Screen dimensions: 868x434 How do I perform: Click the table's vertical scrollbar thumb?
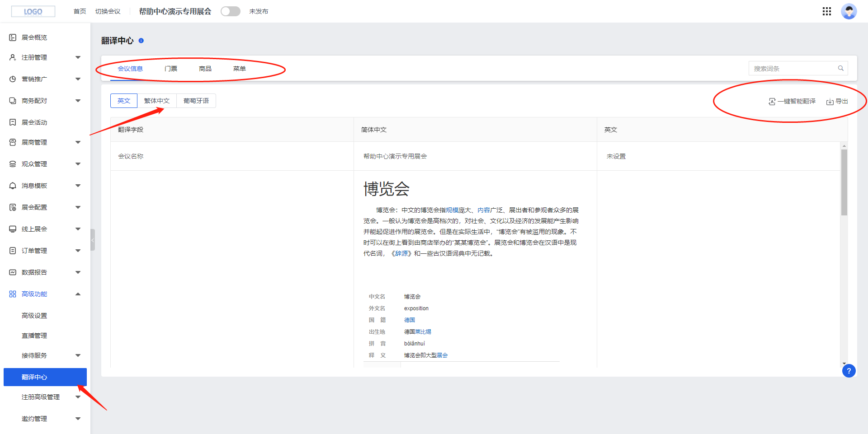click(x=844, y=182)
